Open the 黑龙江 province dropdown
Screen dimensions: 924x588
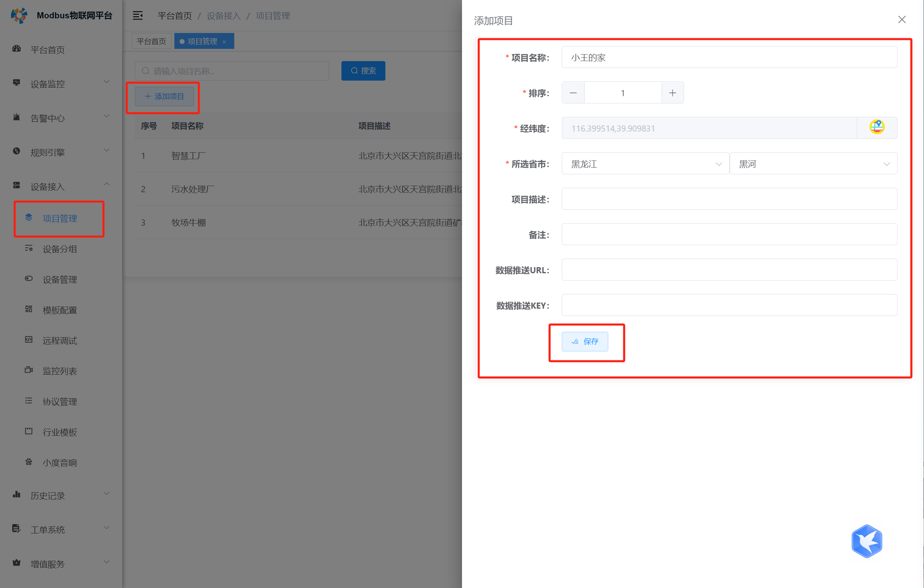pos(645,164)
